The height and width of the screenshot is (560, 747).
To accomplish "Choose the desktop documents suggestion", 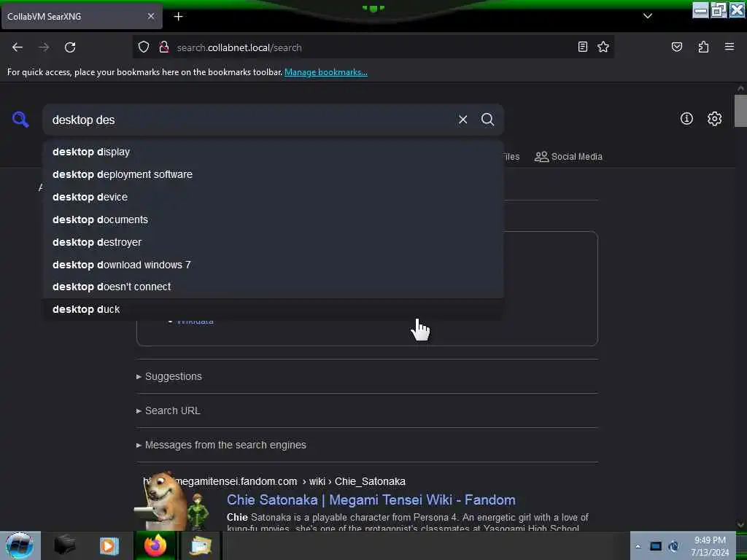I will point(273,219).
